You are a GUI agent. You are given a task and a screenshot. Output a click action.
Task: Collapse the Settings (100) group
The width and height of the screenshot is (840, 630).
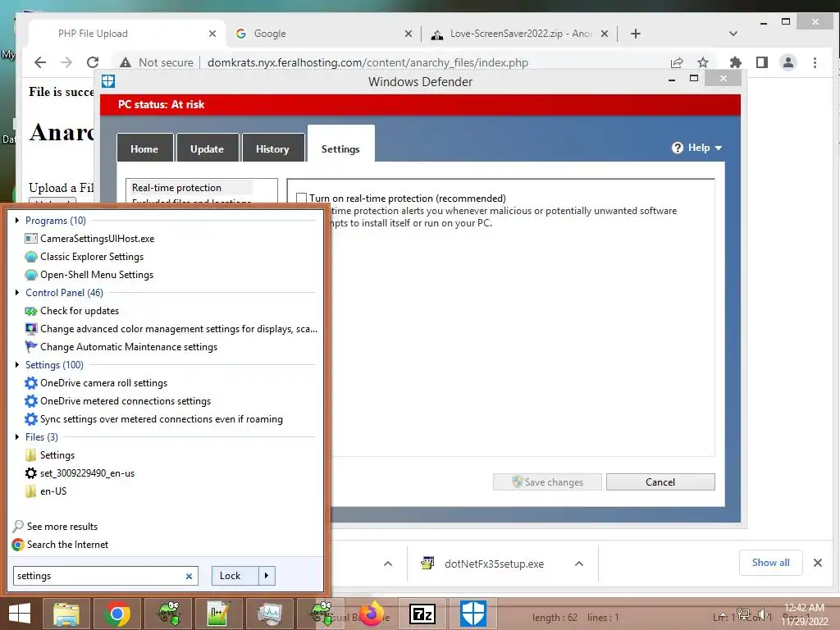(17, 365)
